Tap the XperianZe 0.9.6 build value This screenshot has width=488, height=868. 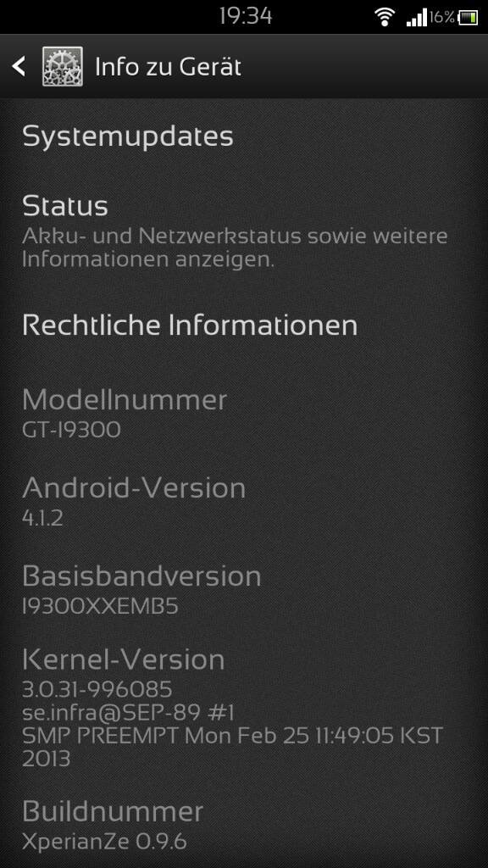(104, 842)
